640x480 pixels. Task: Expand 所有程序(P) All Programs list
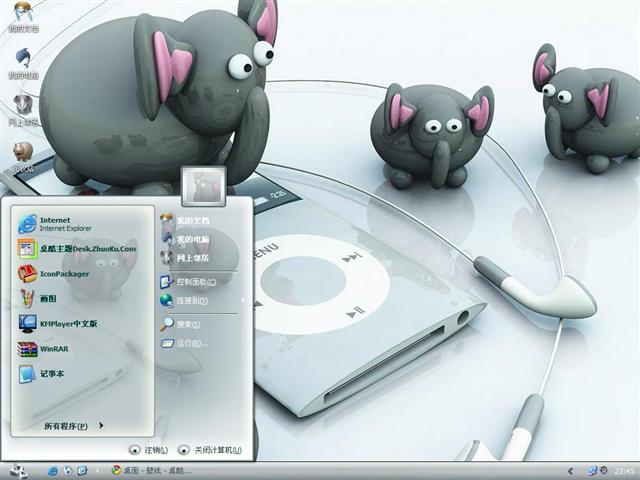click(73, 426)
